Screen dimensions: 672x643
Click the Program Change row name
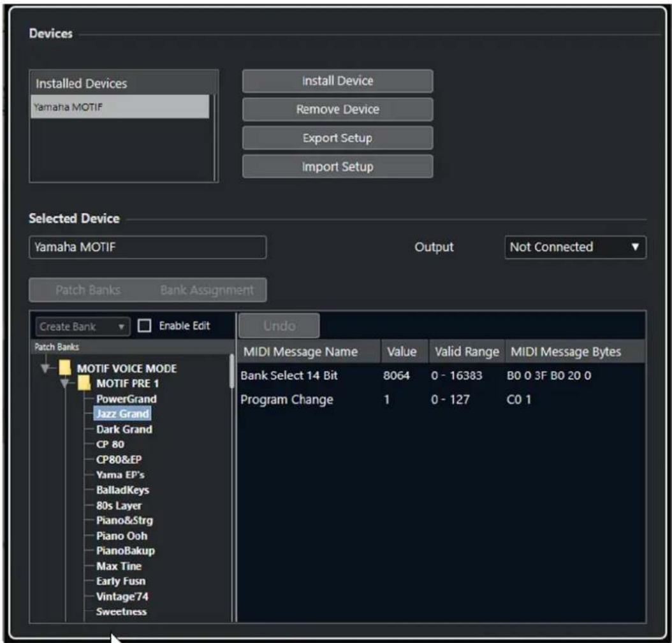pos(286,400)
